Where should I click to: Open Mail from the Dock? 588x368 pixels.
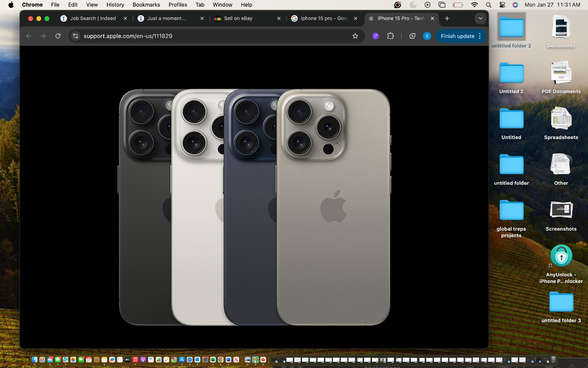50,360
